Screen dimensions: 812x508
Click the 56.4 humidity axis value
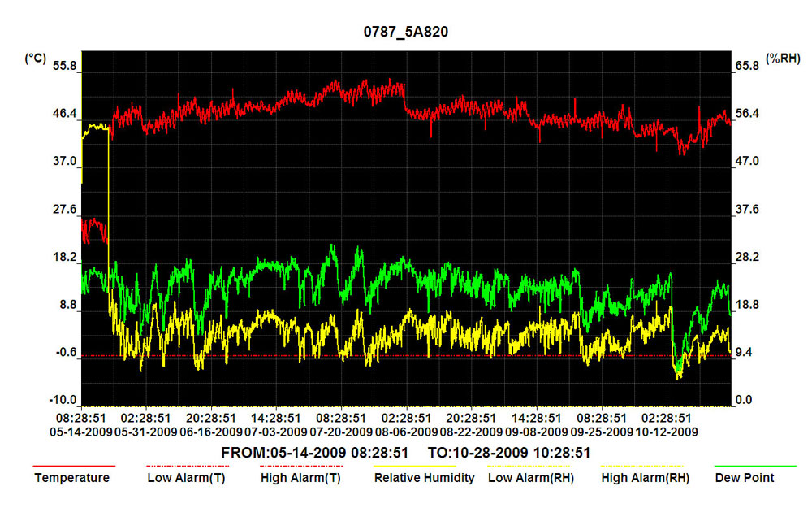point(747,114)
